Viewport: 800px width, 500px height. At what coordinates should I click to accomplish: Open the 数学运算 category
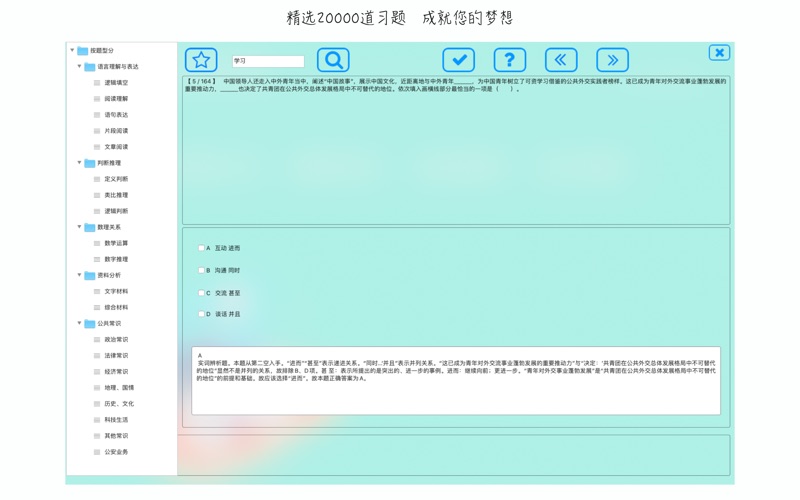point(116,243)
